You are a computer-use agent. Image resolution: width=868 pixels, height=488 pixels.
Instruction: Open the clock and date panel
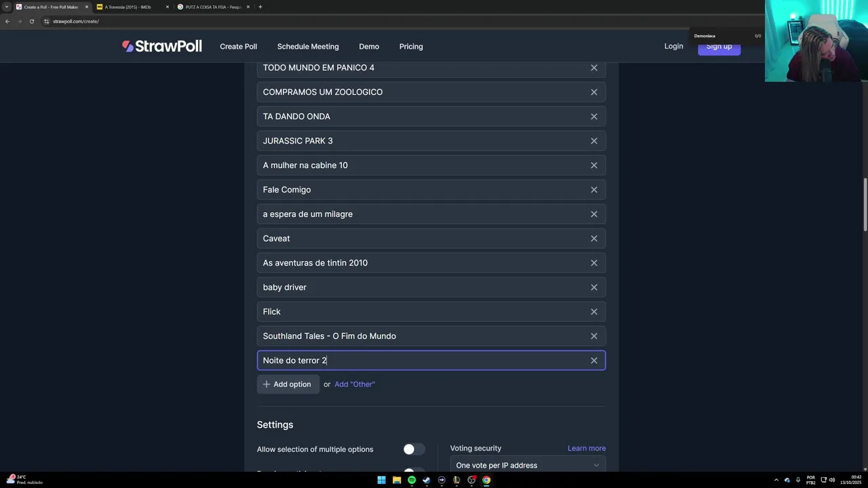(852, 480)
